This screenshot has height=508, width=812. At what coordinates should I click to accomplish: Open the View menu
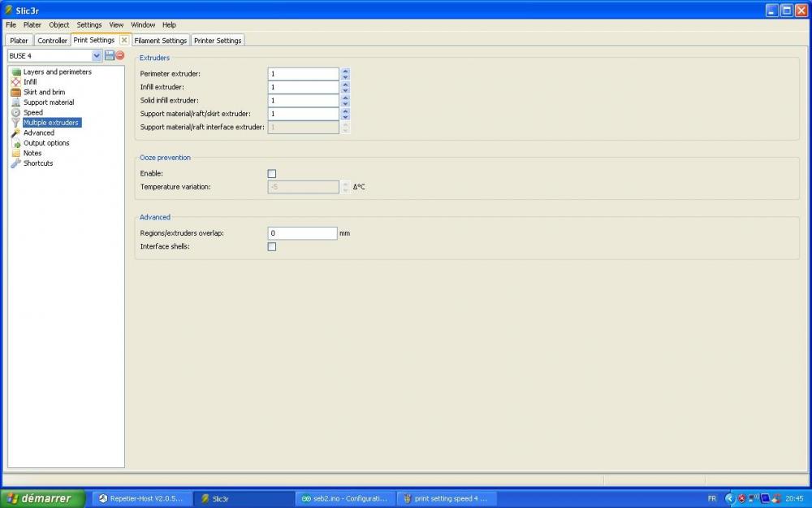pos(116,25)
